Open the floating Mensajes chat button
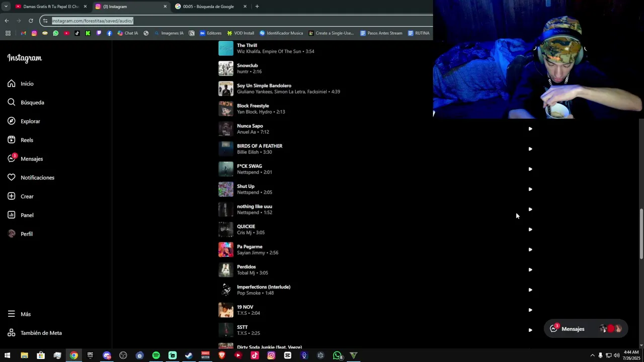 [586, 329]
